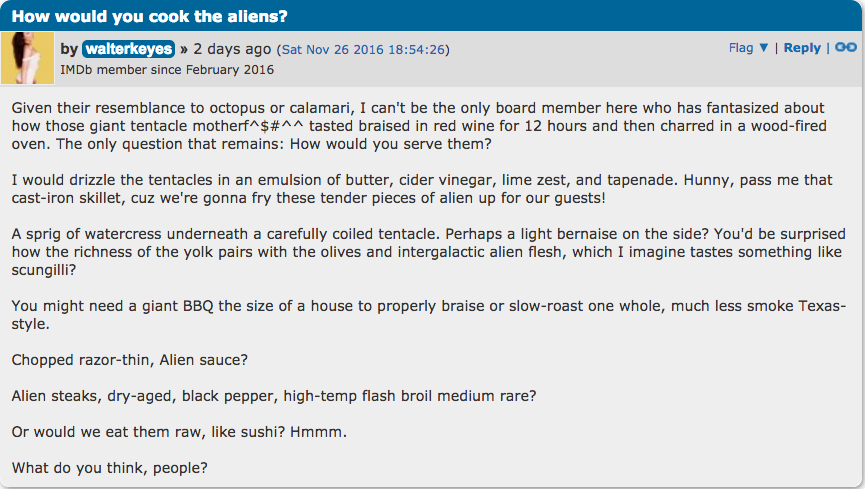865x489 pixels.
Task: Click the paragraph starting 'Given their resemblance'
Action: click(x=420, y=125)
